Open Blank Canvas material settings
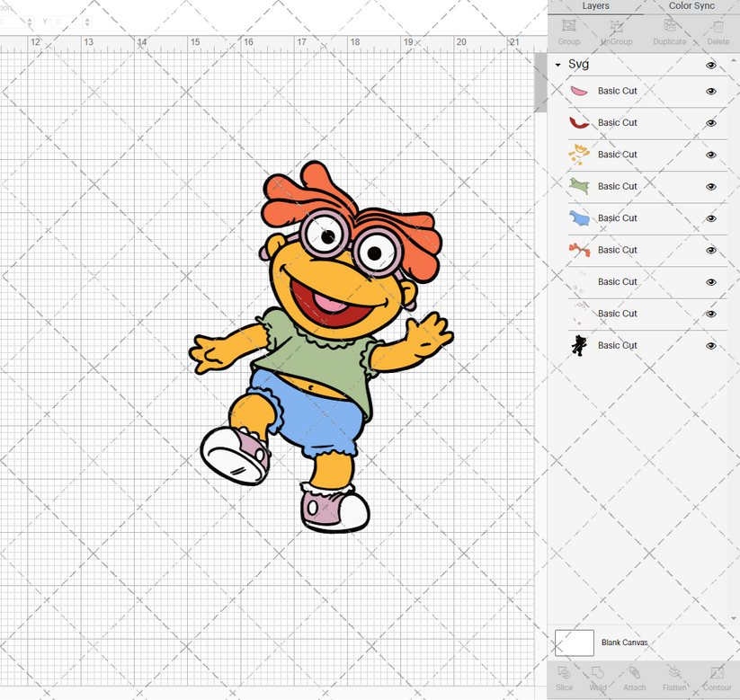Viewport: 740px width, 700px height. (624, 642)
